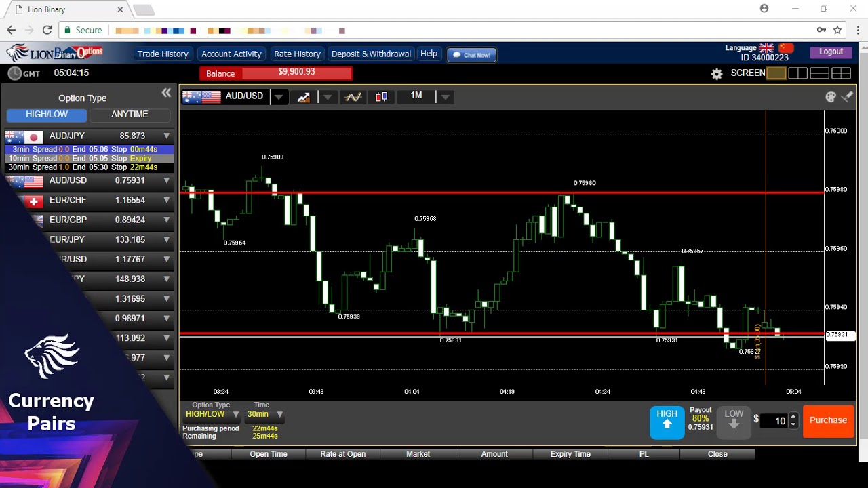Bookmark page with star icon
The width and height of the screenshot is (868, 488).
pyautogui.click(x=837, y=30)
